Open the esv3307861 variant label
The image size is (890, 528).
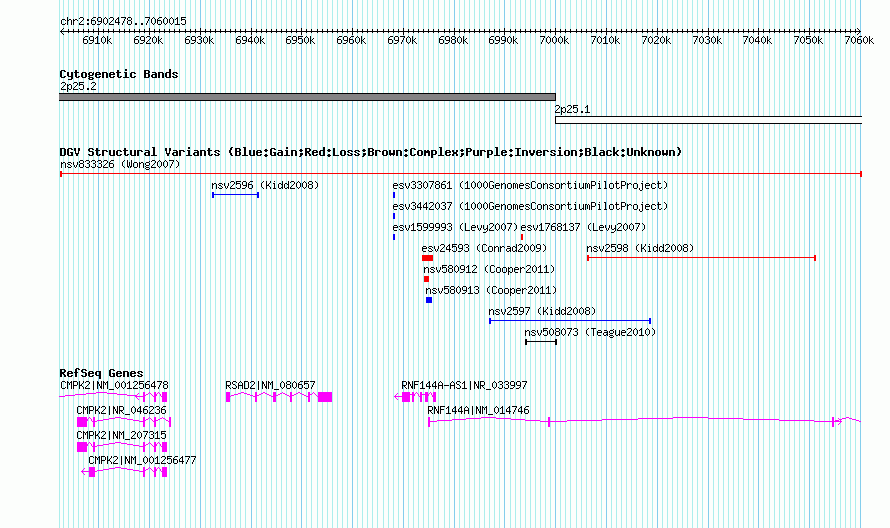click(530, 185)
